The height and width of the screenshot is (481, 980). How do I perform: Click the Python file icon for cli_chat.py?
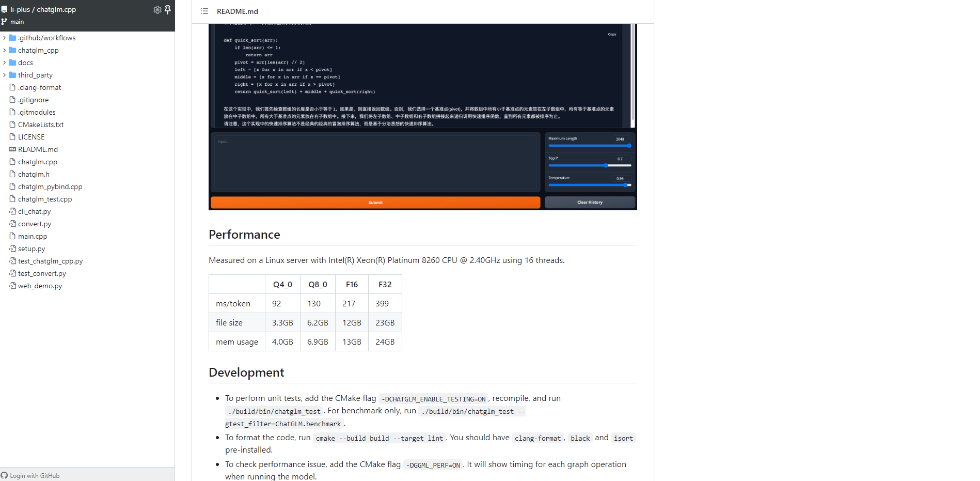click(x=12, y=211)
